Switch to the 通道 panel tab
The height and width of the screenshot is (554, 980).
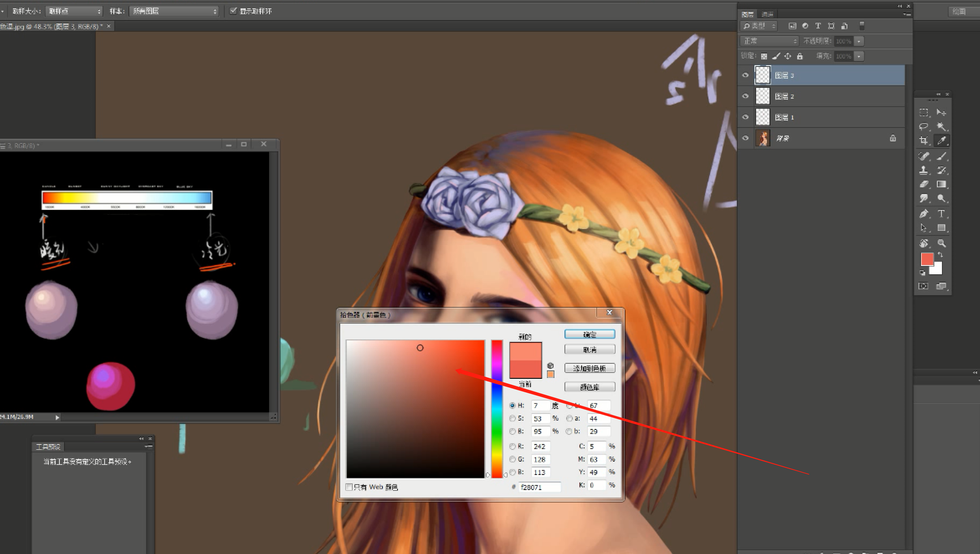[767, 14]
